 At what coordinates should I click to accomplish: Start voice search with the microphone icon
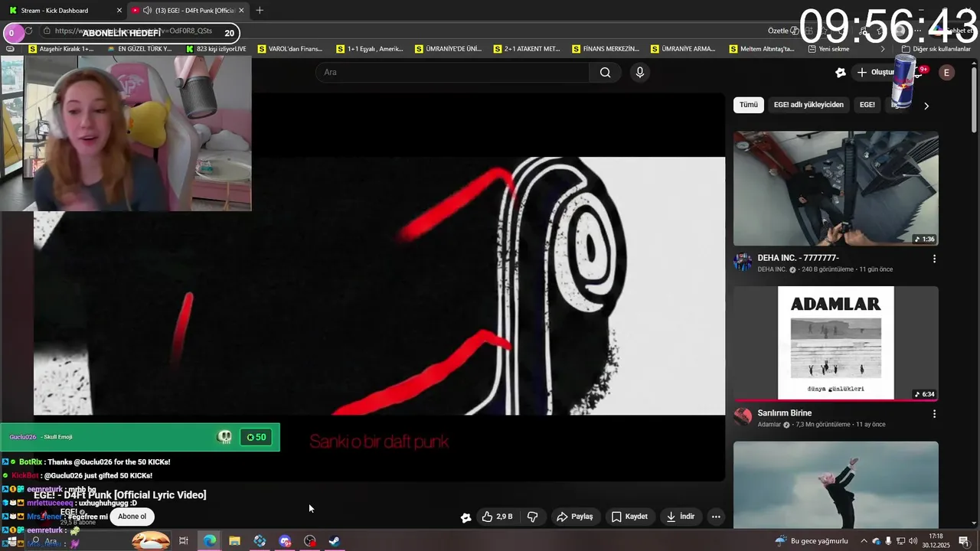(x=640, y=72)
